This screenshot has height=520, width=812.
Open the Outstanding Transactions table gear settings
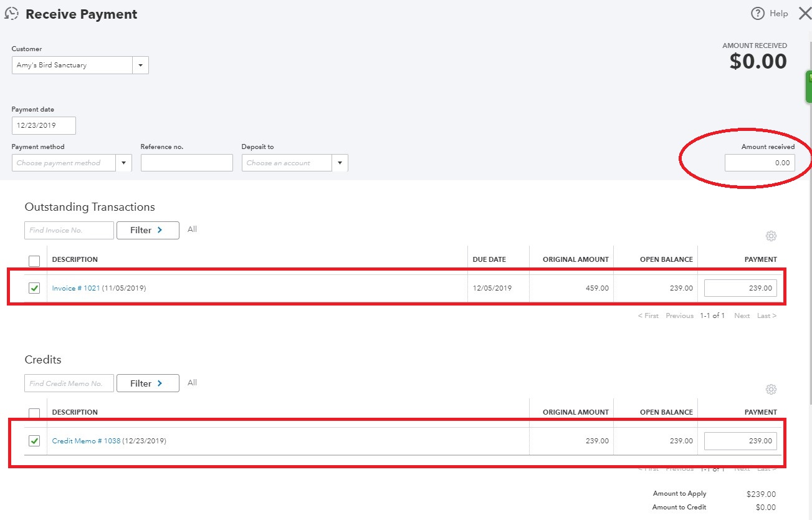(771, 236)
